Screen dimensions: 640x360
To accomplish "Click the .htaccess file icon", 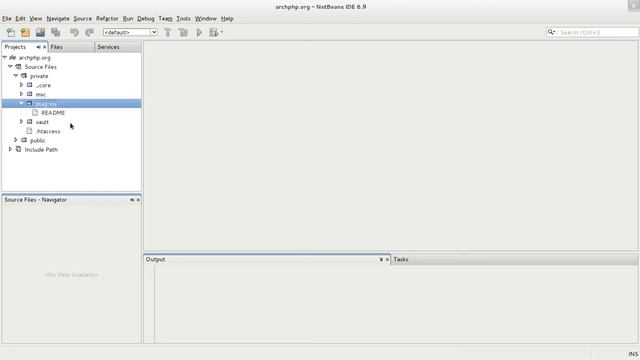I will [29, 131].
